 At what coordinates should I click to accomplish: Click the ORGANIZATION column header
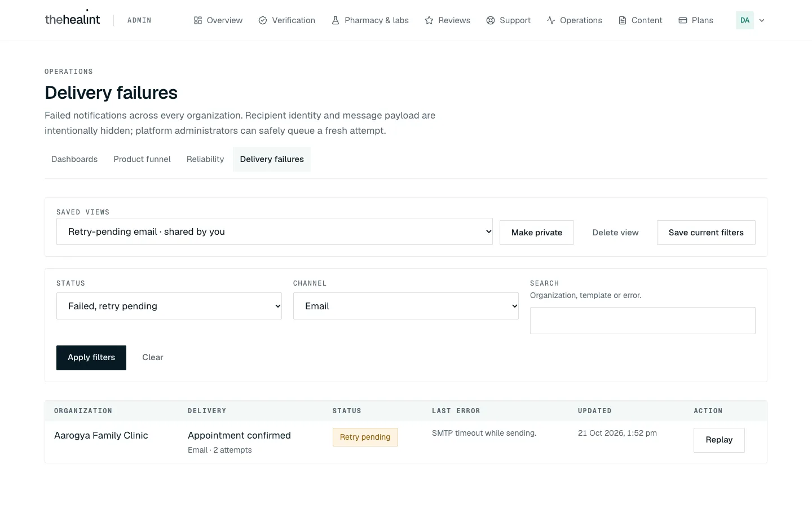point(83,411)
